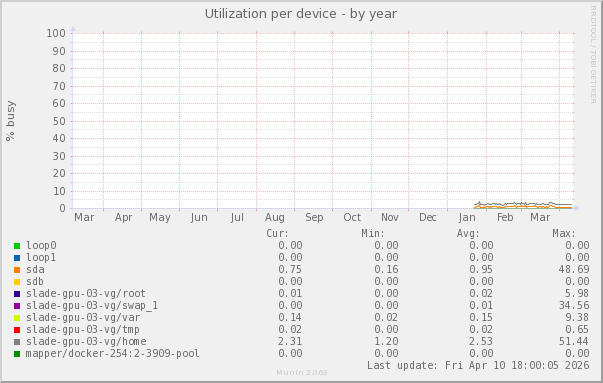Click home current value 2.31
The width and height of the screenshot is (603, 383).
290,341
